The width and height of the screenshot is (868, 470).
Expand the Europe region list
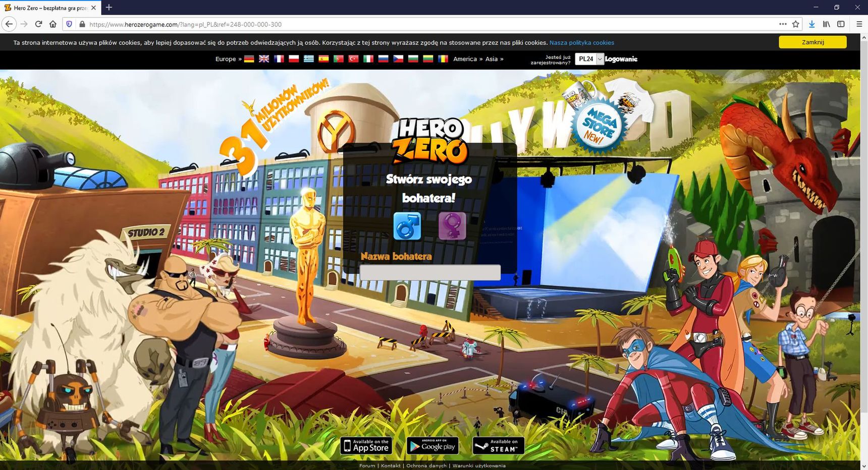coord(229,59)
